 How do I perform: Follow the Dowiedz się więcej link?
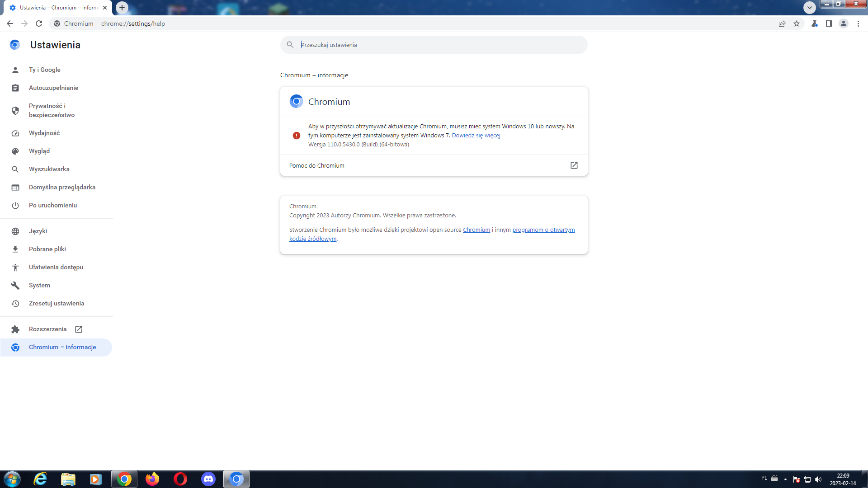coord(476,135)
